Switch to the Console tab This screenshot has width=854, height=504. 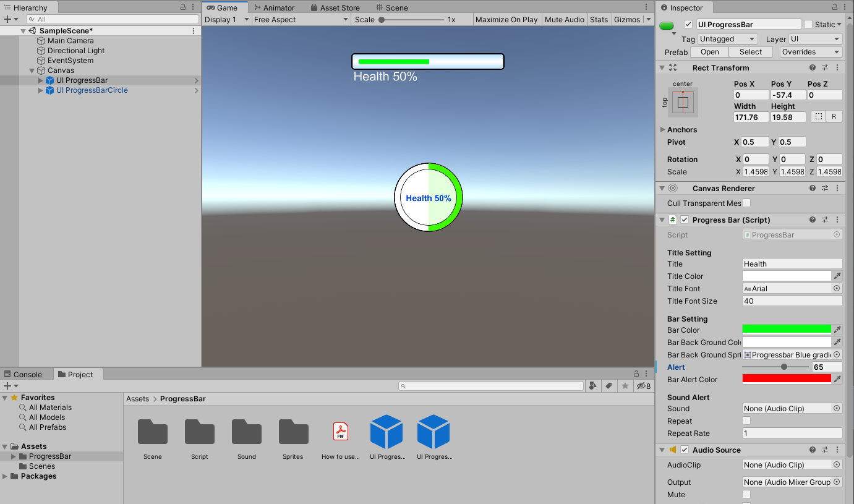(23, 374)
